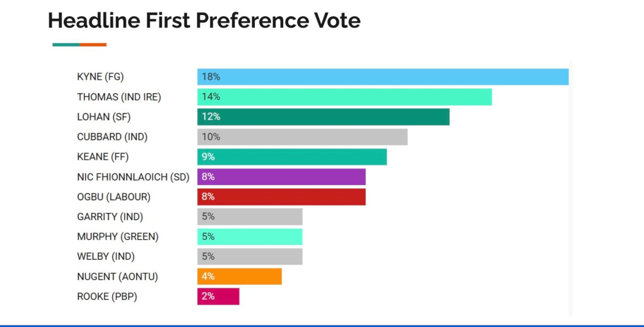Click the red OGBU (LABOUR) bar
The image size is (644, 327).
pyautogui.click(x=282, y=197)
